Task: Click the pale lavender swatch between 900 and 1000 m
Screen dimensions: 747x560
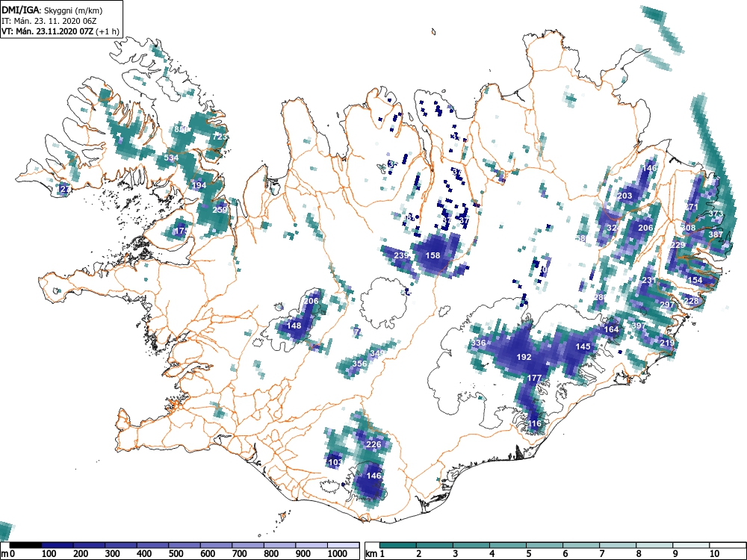Action: coord(311,545)
